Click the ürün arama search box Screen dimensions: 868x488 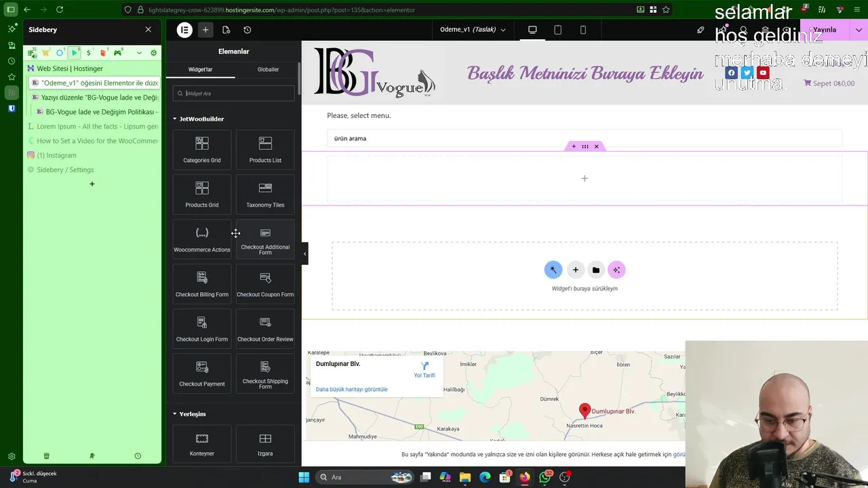point(585,138)
